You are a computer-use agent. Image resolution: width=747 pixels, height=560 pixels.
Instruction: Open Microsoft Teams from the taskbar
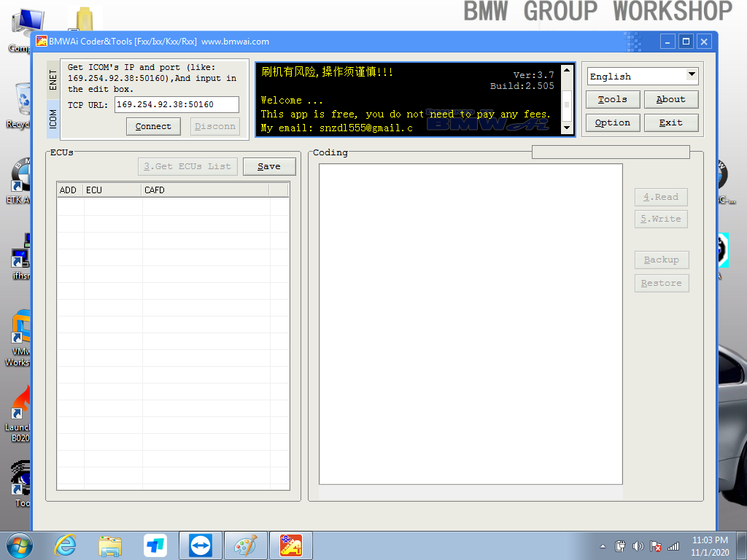pyautogui.click(x=155, y=545)
